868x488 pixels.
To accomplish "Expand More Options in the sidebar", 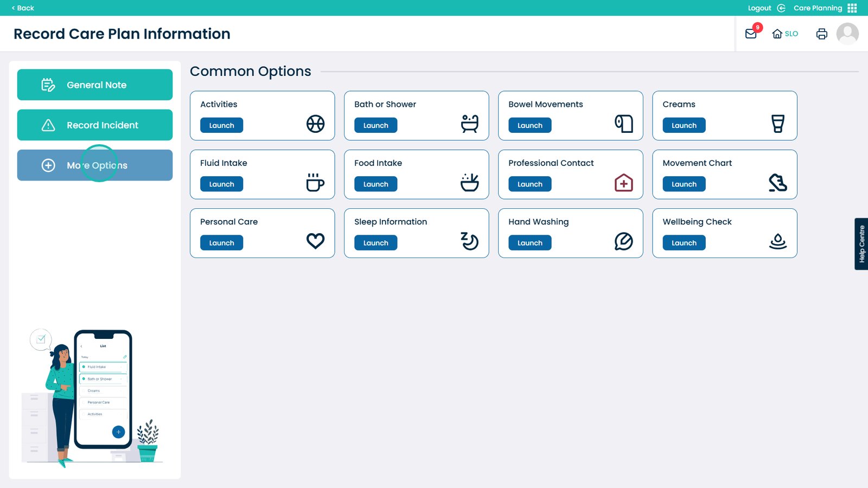I will coord(95,165).
